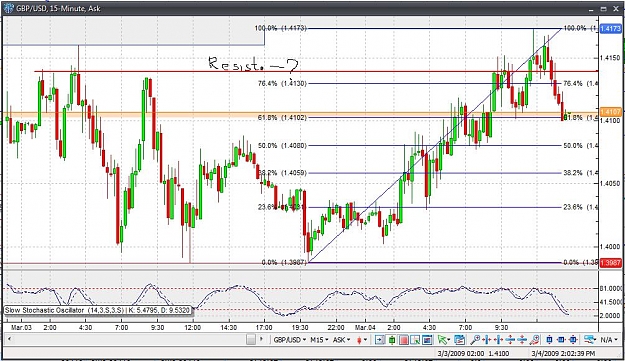Click the blue icon right after the red magnifier

[549, 340]
